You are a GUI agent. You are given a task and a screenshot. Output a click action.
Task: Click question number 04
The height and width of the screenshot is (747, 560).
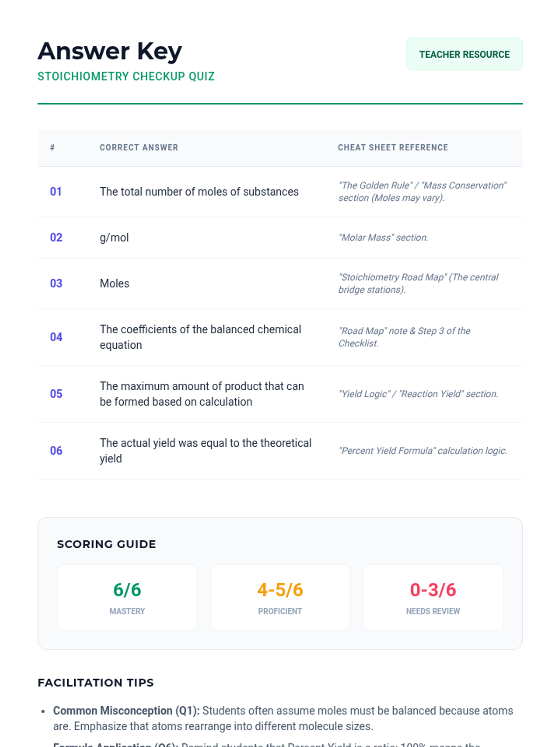[x=56, y=337]
